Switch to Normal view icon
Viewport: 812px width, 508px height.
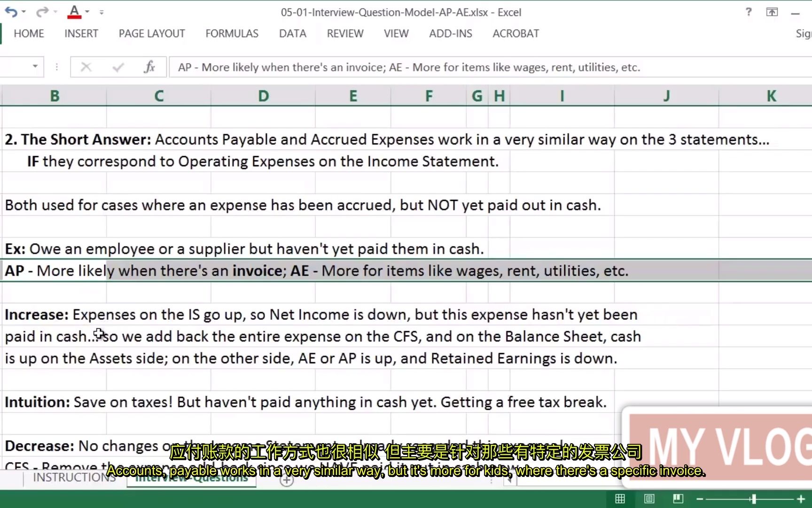coord(620,499)
